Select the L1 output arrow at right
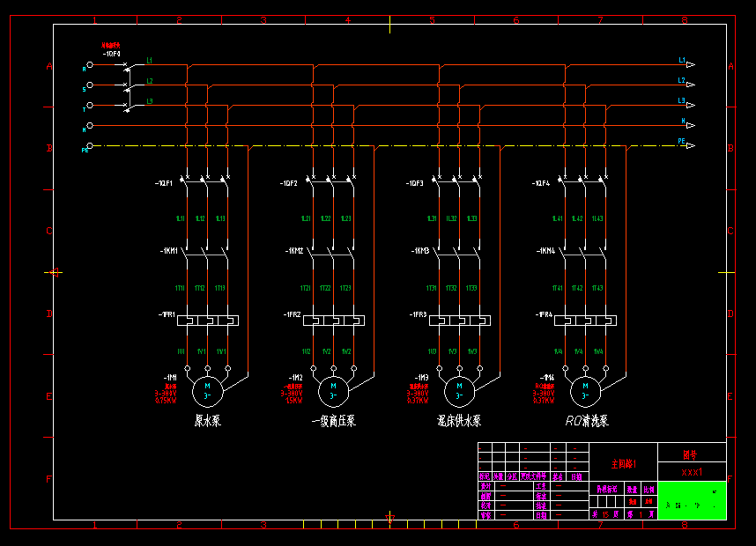The image size is (756, 546). click(690, 63)
